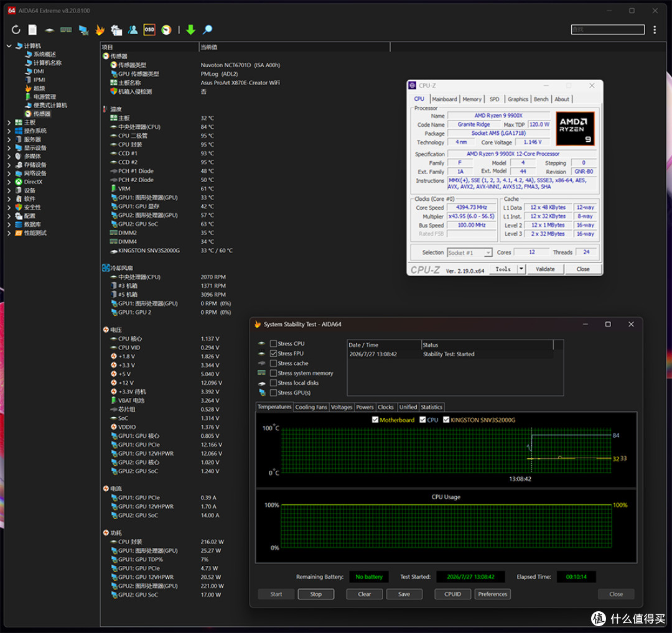Enable Stress system memory checkbox

tap(273, 373)
